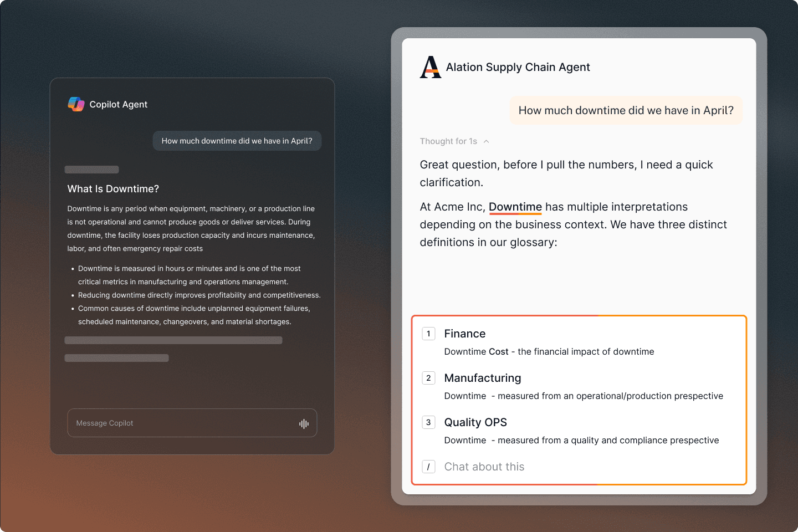Click 'Alation Supply Chain Agent' title
This screenshot has height=532, width=798.
518,67
